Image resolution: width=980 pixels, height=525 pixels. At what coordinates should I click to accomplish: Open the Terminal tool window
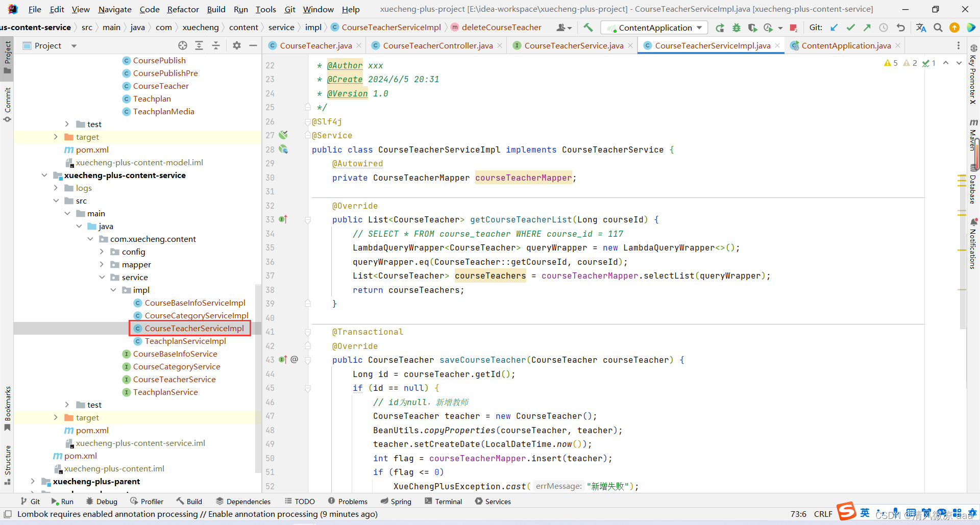443,502
